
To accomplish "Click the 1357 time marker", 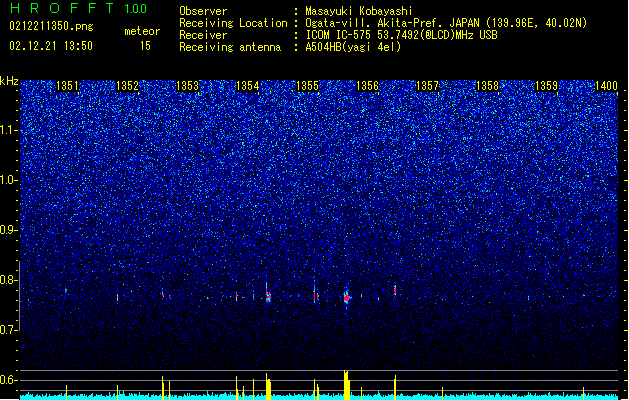I will (428, 86).
